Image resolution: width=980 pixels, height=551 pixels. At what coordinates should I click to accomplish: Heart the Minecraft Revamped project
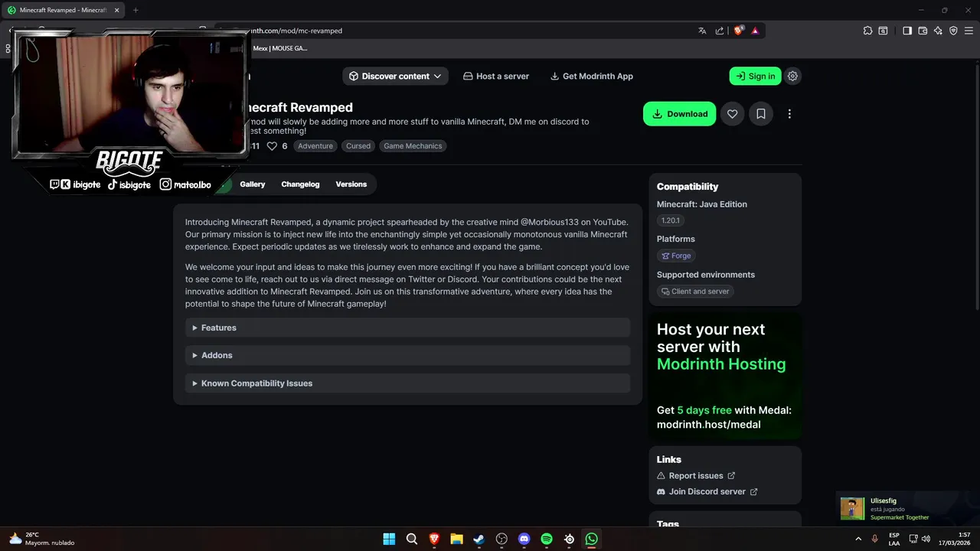point(733,114)
